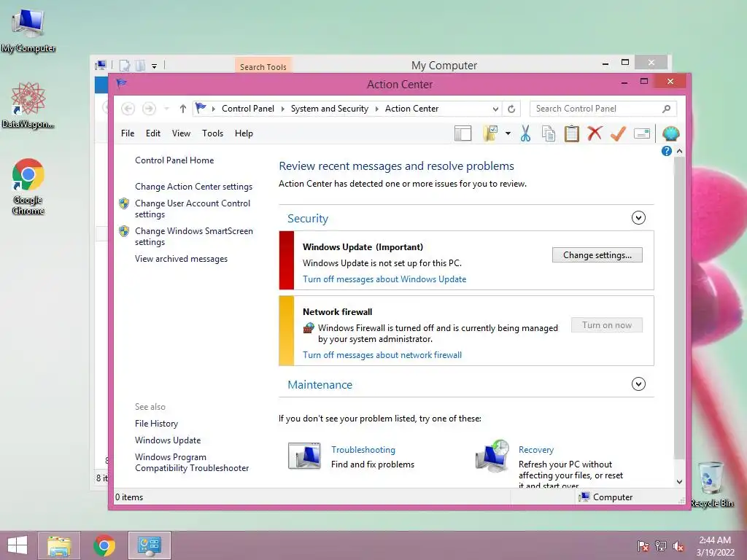
Task: Click the Troubleshooting computer icon
Action: tap(304, 456)
